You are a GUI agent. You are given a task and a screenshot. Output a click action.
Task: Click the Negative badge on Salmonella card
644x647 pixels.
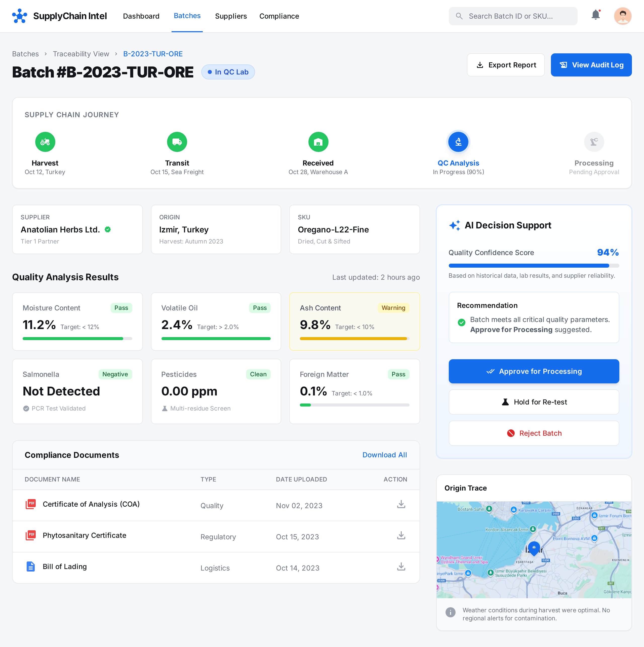coord(115,374)
